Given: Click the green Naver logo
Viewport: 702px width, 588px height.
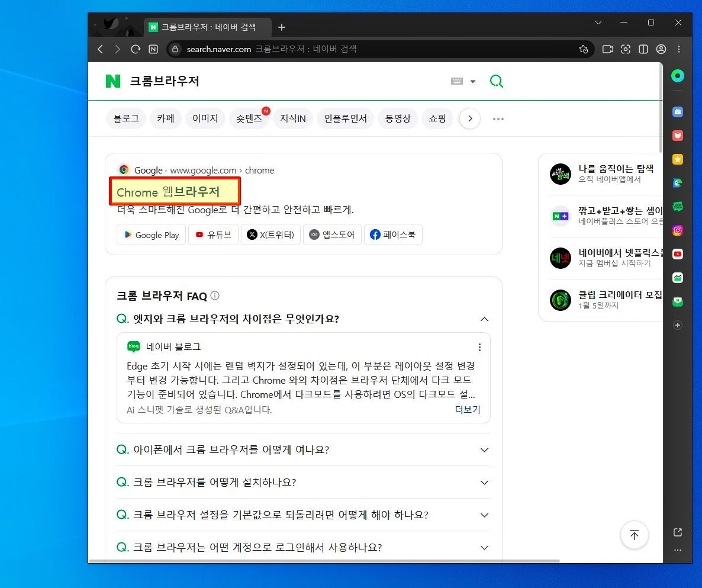Looking at the screenshot, I should click(113, 81).
